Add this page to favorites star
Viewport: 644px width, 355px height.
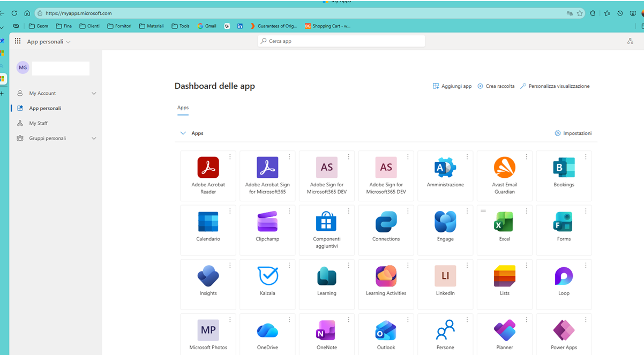pyautogui.click(x=580, y=13)
